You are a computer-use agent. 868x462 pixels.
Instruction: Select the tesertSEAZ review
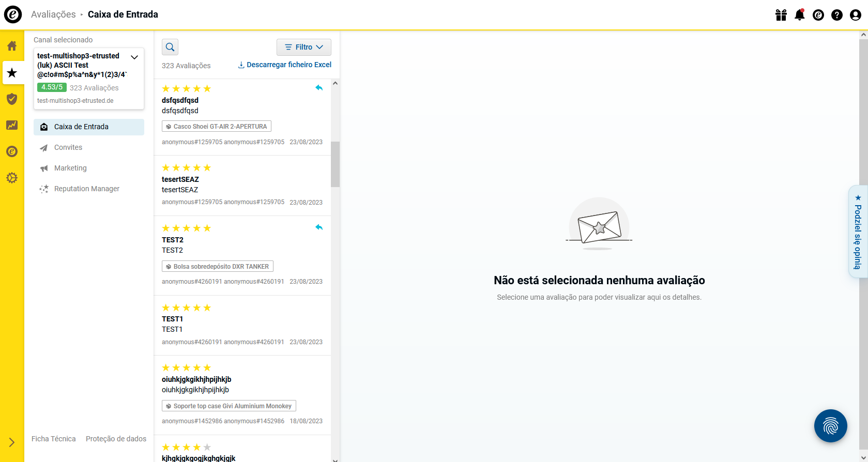point(242,186)
